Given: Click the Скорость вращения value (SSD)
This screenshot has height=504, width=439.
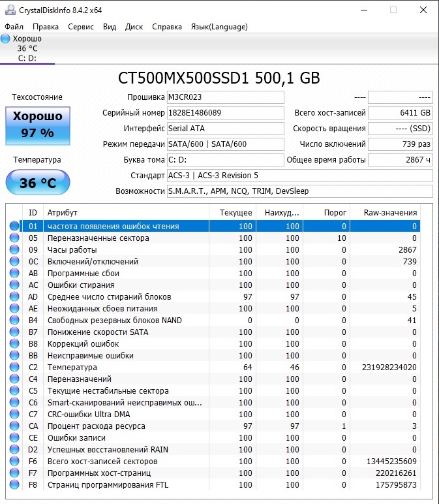Looking at the screenshot, I should pos(401,129).
